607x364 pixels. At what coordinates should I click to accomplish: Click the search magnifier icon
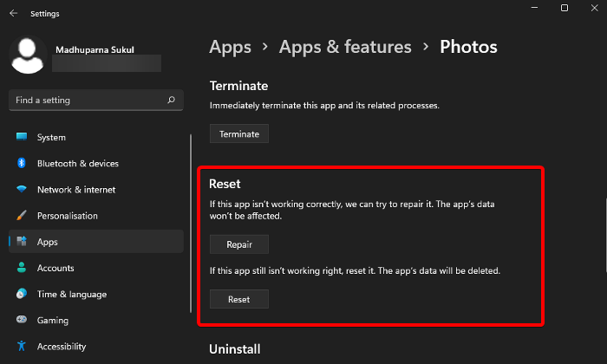tap(172, 101)
